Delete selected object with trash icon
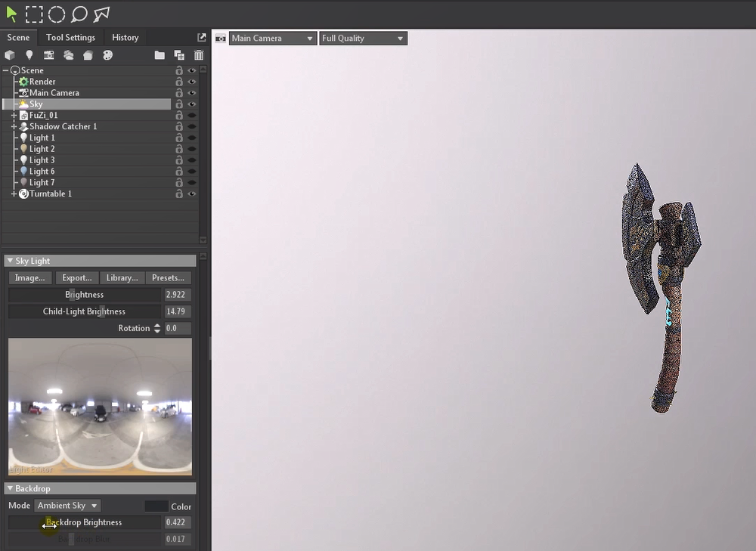This screenshot has width=756, height=551. click(199, 55)
